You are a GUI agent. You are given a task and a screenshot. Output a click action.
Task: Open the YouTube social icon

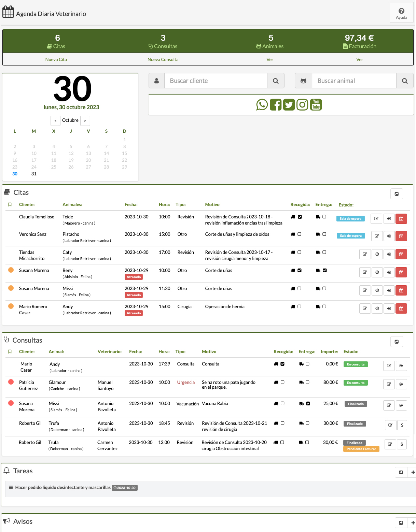[316, 105]
